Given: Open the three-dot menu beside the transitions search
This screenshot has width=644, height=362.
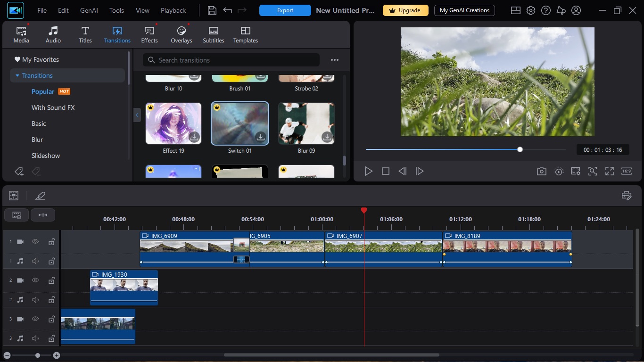Looking at the screenshot, I should [335, 60].
